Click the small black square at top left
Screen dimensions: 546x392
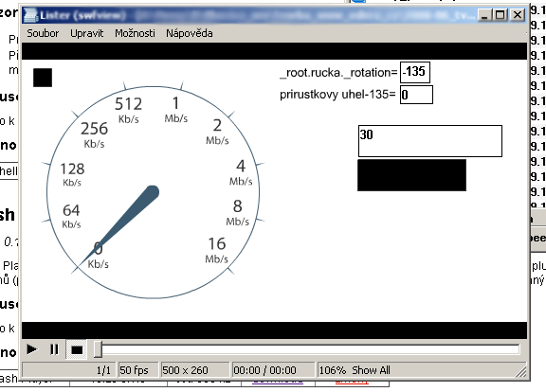[x=43, y=78]
